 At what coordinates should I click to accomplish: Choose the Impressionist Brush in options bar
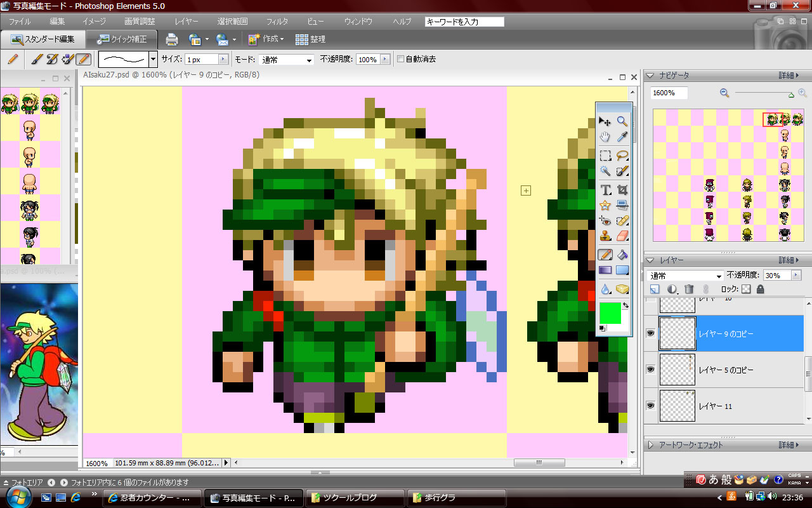52,60
